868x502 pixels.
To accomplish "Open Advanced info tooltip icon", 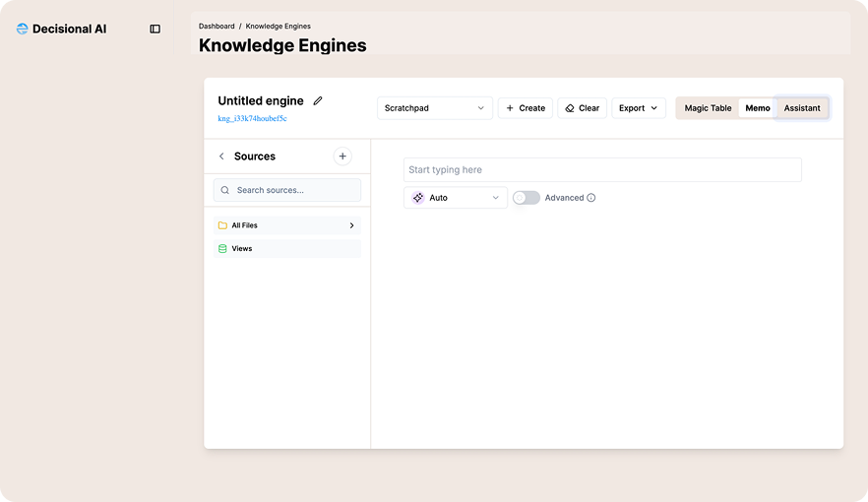I will [x=591, y=198].
